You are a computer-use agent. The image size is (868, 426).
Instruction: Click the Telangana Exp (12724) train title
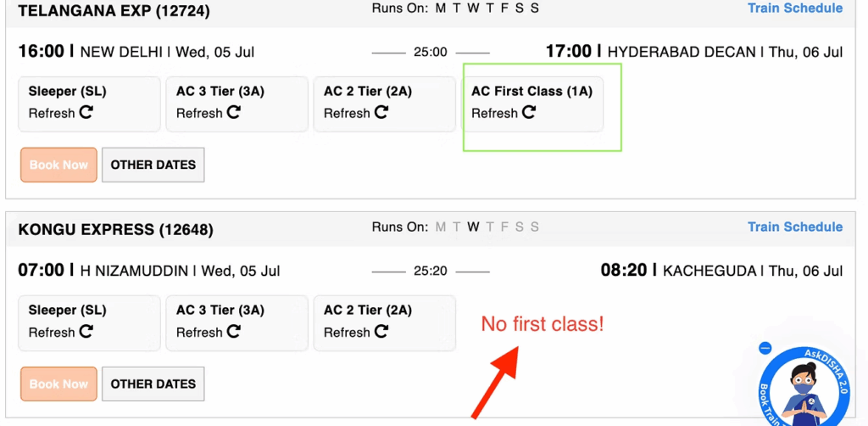114,11
